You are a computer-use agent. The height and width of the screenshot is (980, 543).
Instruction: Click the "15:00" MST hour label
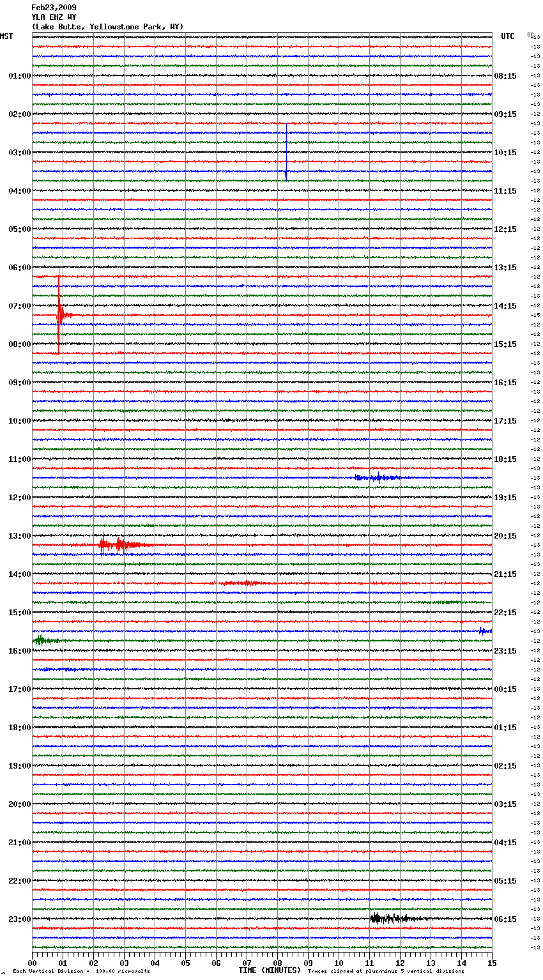point(19,613)
